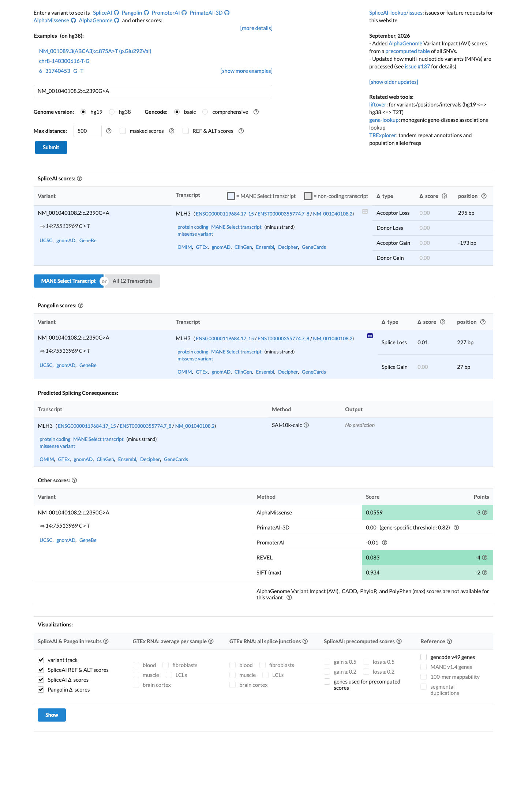Check the gencode v49 genes checkbox
The image size is (532, 805).
tap(424, 657)
